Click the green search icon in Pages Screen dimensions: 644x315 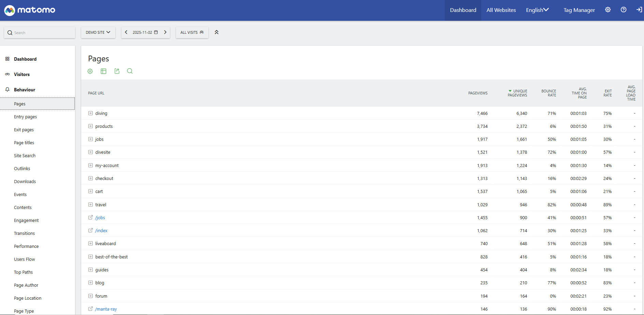(130, 71)
